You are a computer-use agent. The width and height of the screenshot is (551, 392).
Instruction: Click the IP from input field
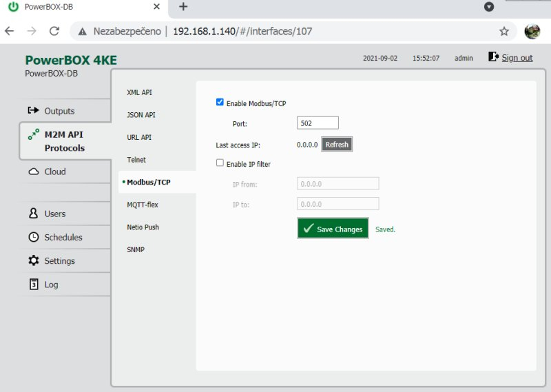(337, 183)
